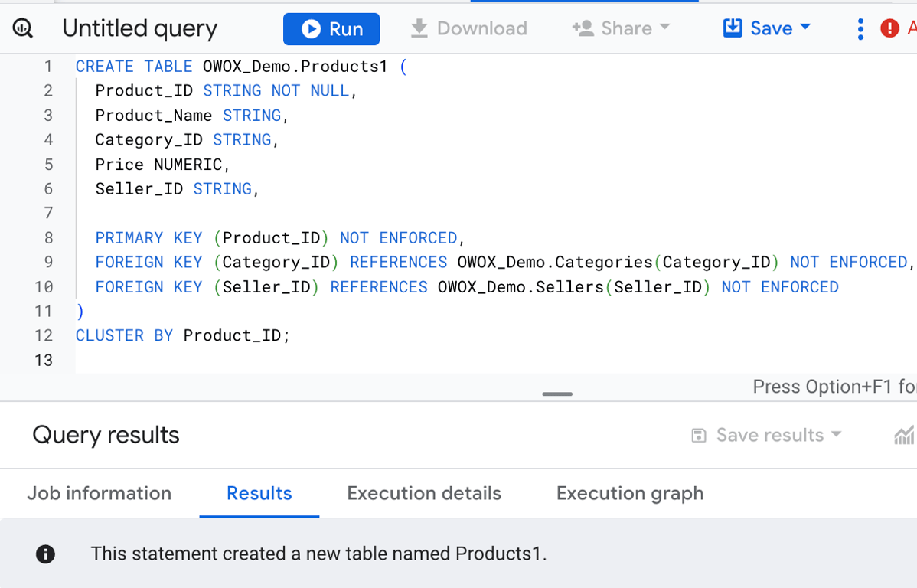Image resolution: width=917 pixels, height=588 pixels.
Task: Click the Seller_ID STRING line in editor
Action: pyautogui.click(x=178, y=189)
